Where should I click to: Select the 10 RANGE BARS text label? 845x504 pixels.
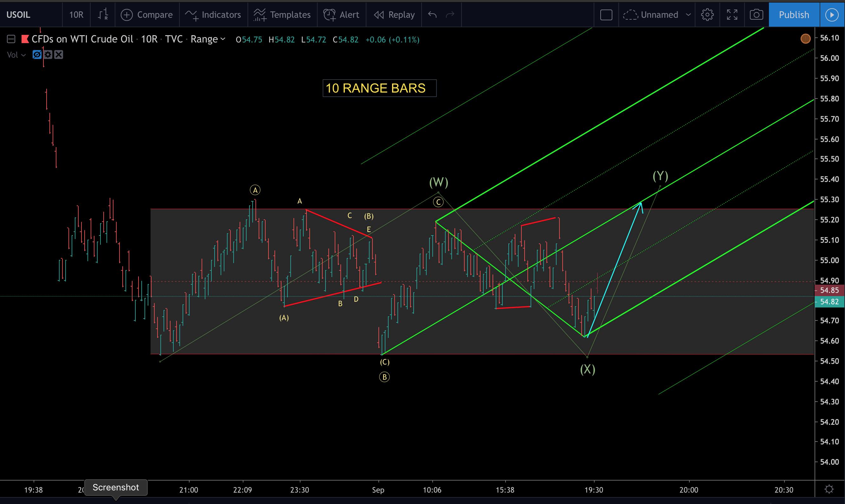(x=379, y=88)
